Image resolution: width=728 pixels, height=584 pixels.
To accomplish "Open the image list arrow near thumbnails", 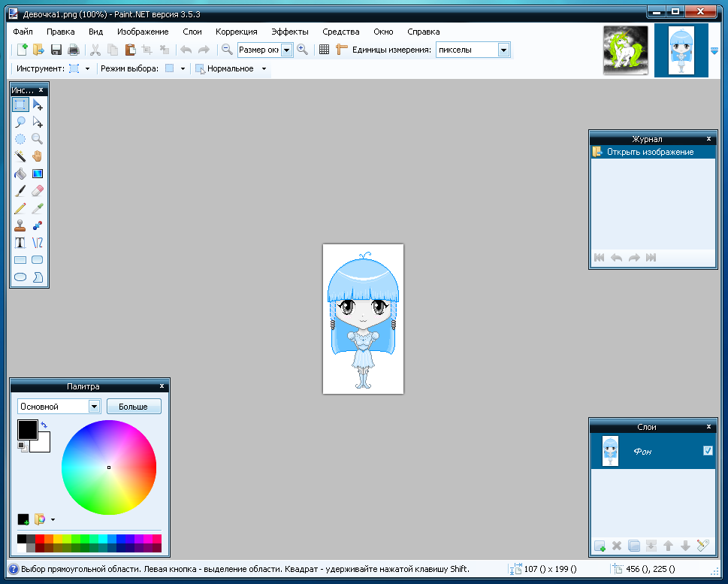I will [714, 51].
